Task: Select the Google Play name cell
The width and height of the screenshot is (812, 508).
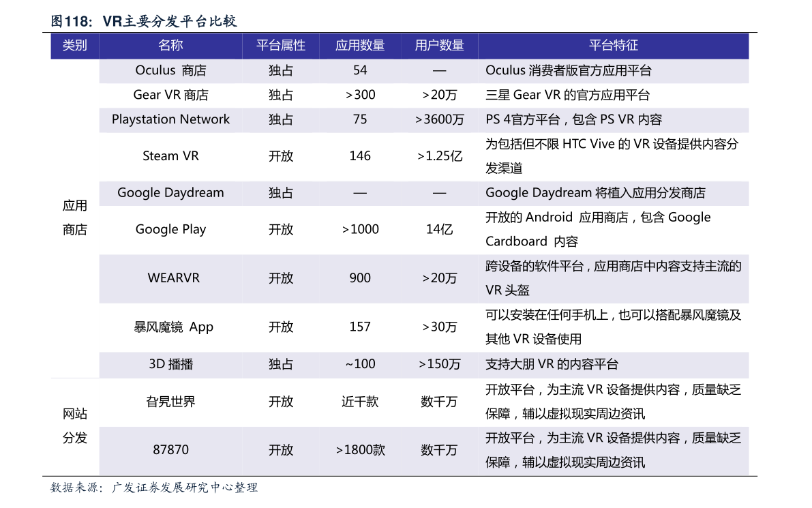Action: point(170,229)
